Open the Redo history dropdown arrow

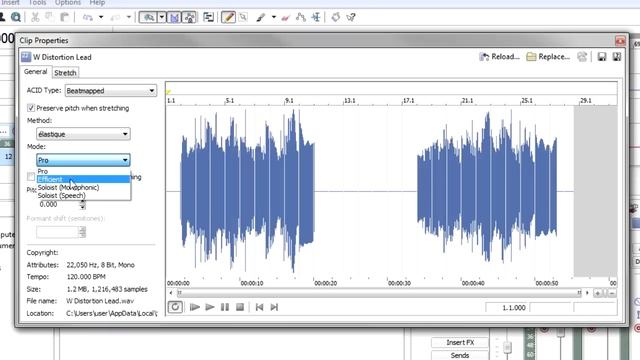pyautogui.click(x=129, y=17)
